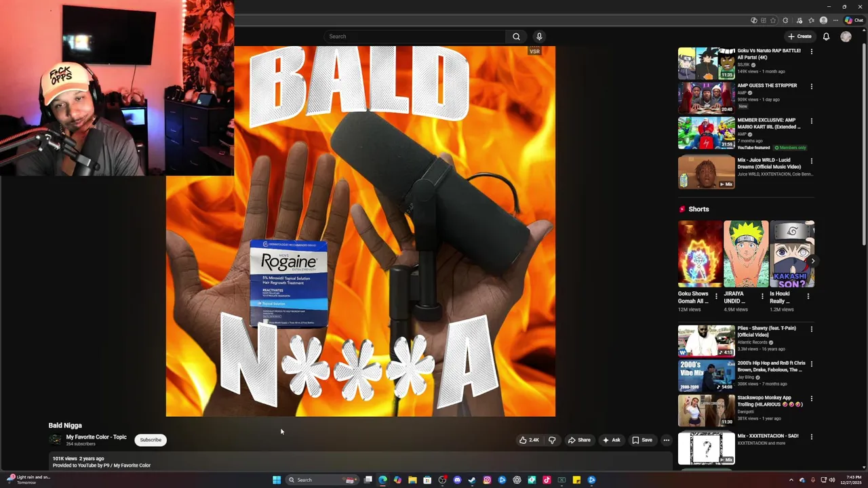Focus the YouTube search field
Viewport: 868px width, 488px height.
click(414, 37)
